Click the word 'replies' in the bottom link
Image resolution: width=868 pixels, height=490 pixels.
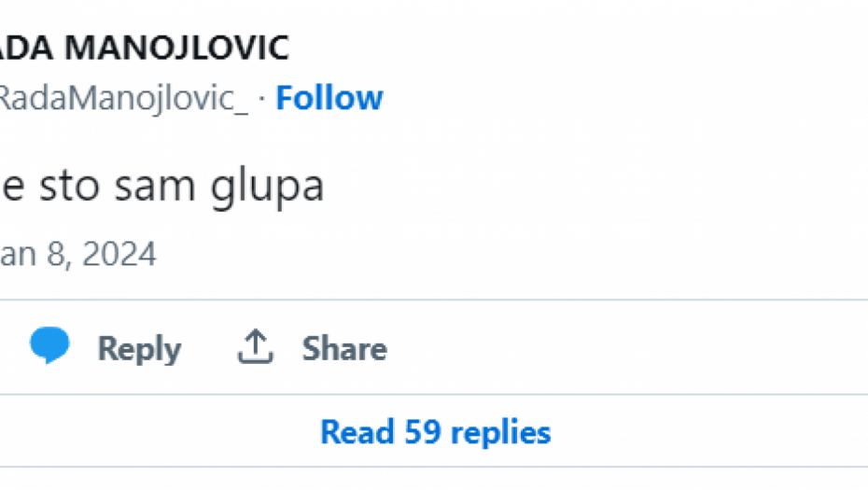tap(501, 432)
